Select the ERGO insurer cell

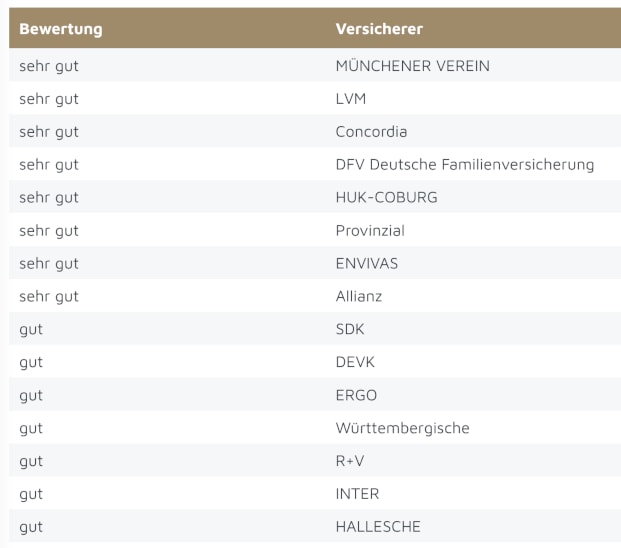tap(356, 395)
